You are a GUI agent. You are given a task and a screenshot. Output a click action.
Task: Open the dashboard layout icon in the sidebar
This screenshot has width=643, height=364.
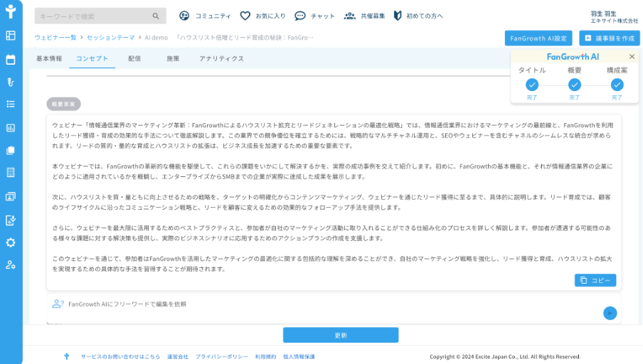[x=11, y=36]
